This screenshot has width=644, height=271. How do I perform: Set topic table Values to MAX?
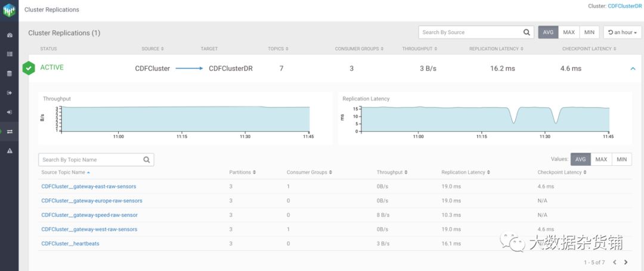click(x=601, y=159)
